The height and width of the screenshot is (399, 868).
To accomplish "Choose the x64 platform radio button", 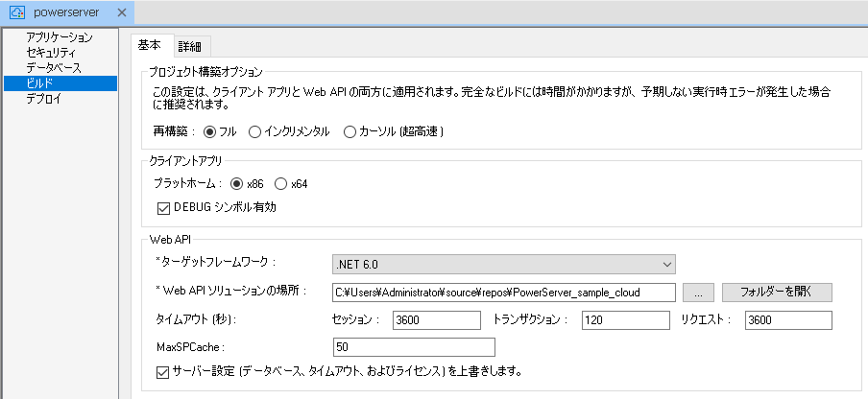I will click(x=281, y=183).
